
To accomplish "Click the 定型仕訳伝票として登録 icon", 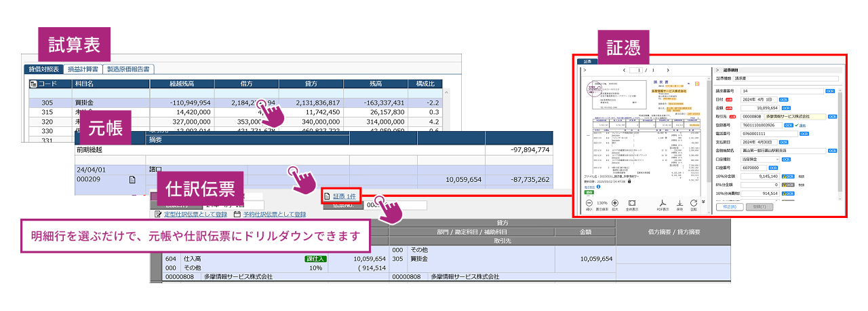I will click(x=158, y=215).
